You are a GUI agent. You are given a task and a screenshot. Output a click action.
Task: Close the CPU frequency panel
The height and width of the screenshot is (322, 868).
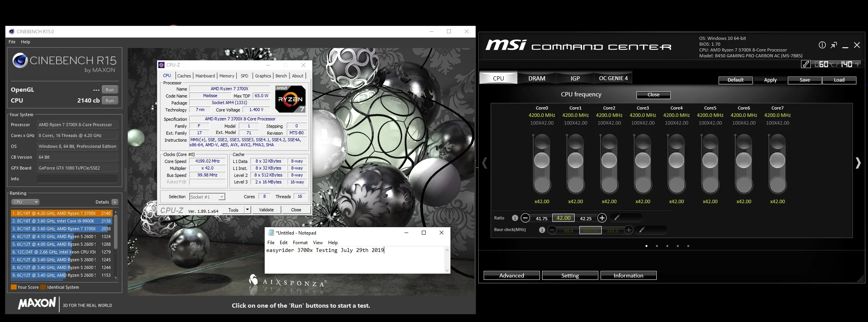pyautogui.click(x=653, y=95)
